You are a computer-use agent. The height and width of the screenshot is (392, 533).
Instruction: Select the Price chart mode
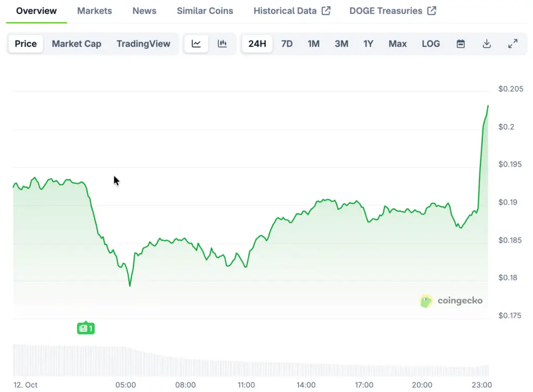point(26,44)
